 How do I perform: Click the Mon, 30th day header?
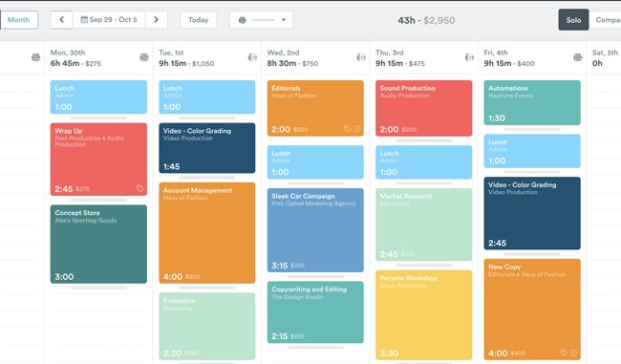[x=68, y=53]
